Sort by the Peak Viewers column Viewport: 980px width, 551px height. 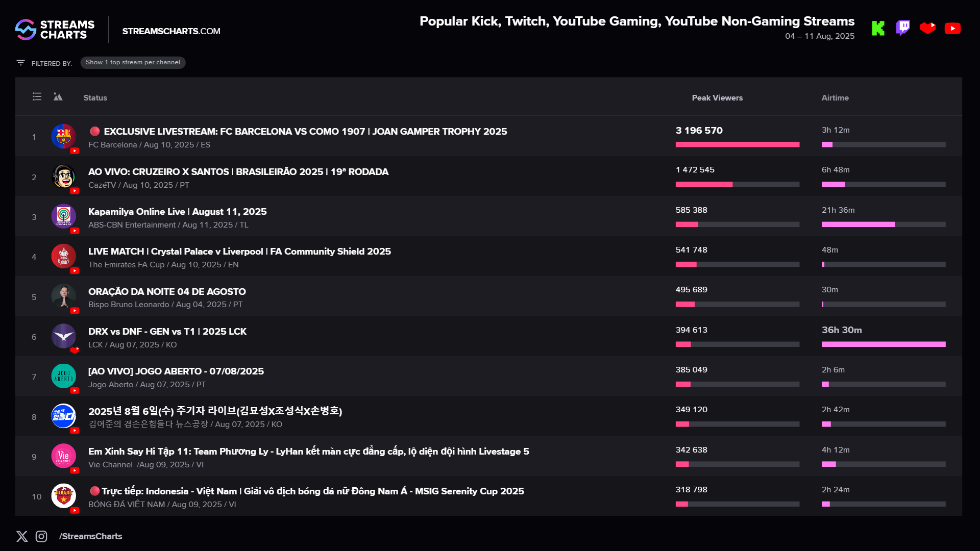point(717,98)
